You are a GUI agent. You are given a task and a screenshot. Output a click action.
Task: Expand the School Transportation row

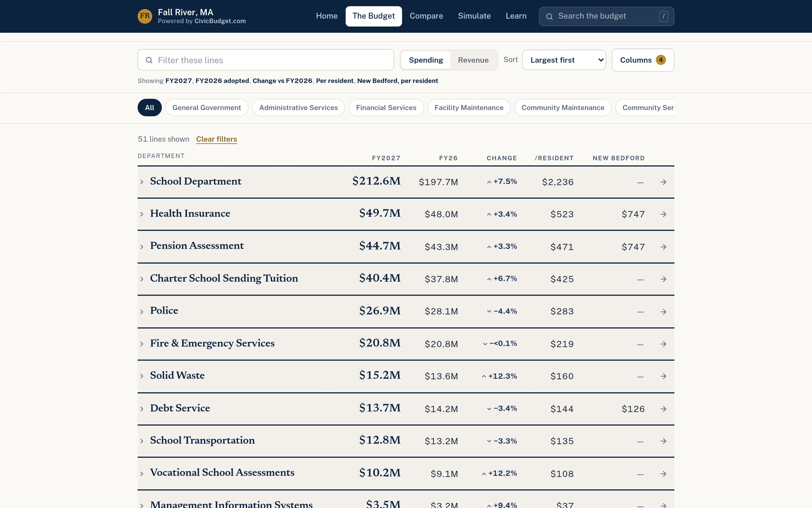[142, 441]
